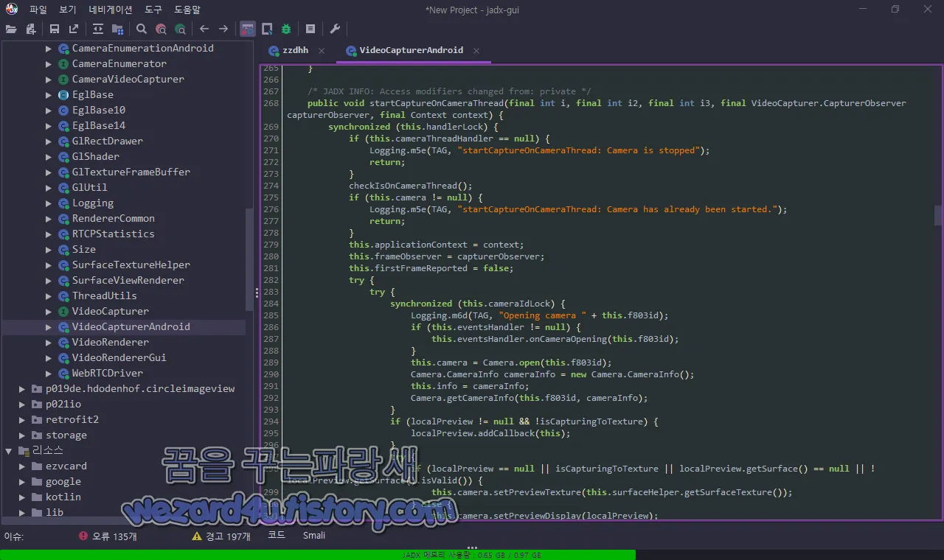
Task: Click the google folder icon
Action: [x=37, y=481]
